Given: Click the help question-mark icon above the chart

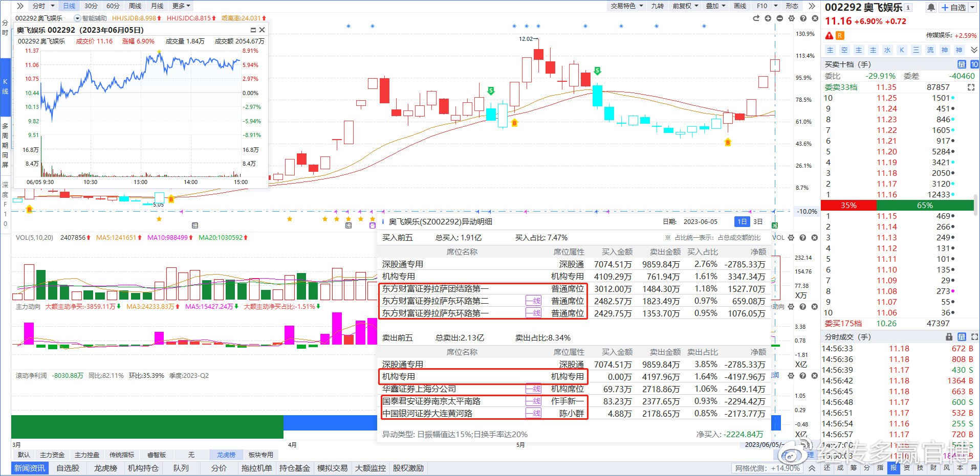Looking at the screenshot, I should click(x=803, y=18).
